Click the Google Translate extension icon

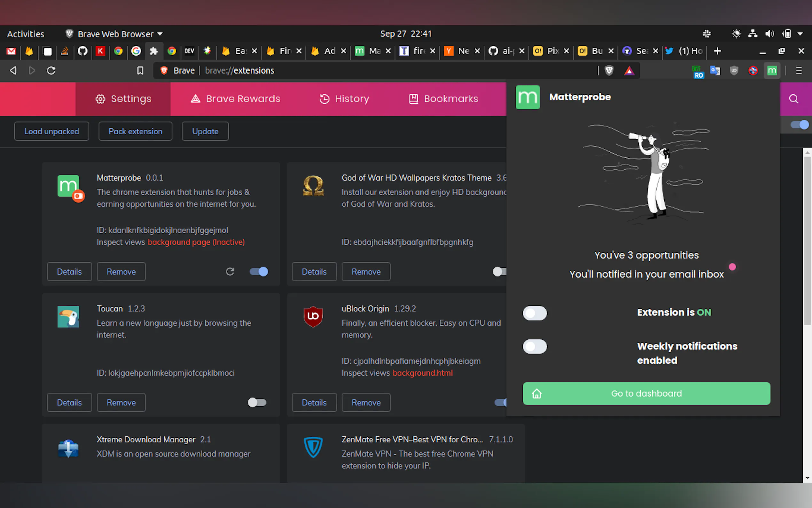click(x=715, y=71)
